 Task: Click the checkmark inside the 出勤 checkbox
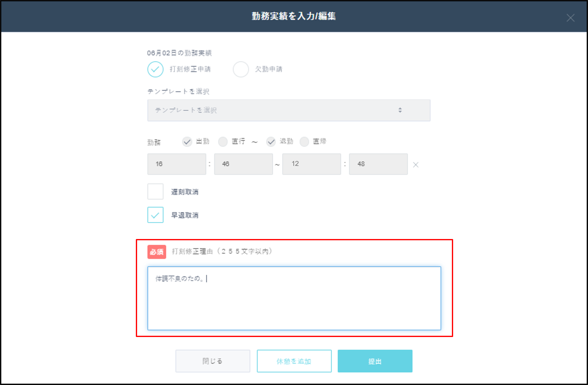[x=187, y=142]
